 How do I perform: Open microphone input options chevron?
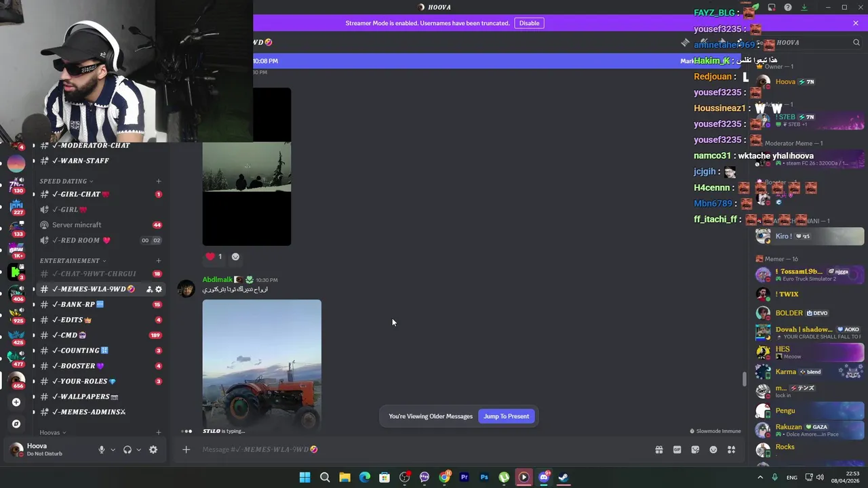(113, 449)
